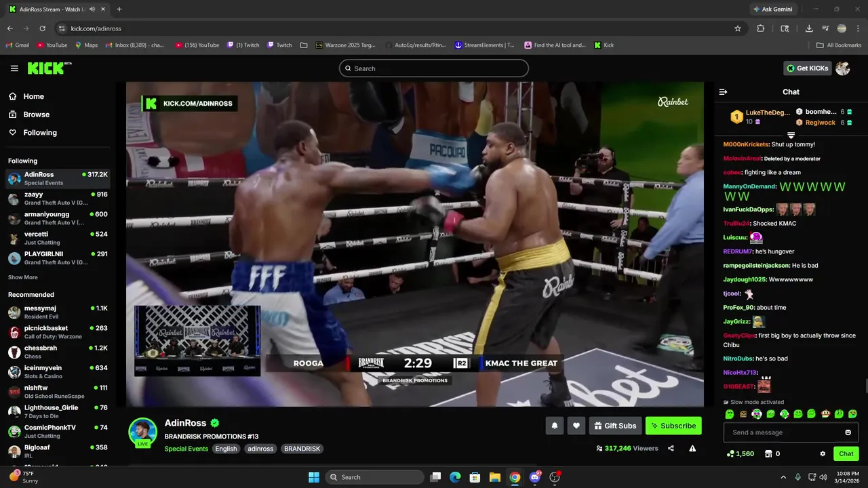Open the chat shop icon
The height and width of the screenshot is (488, 868).
[x=768, y=453]
